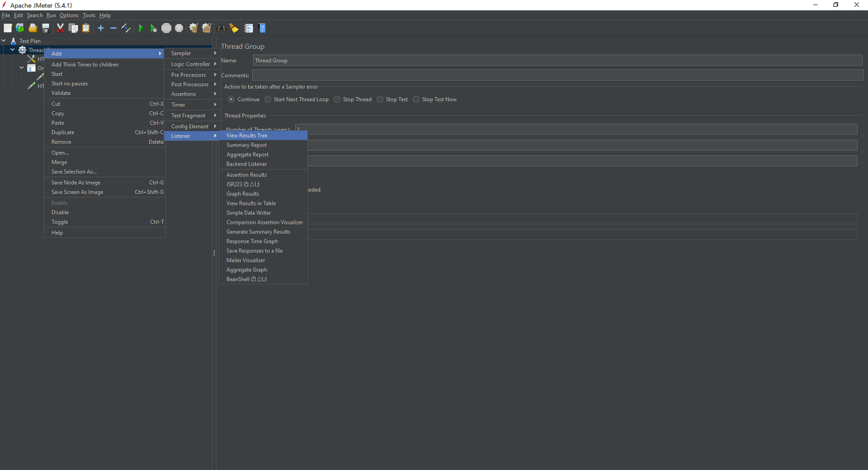Image resolution: width=868 pixels, height=470 pixels.
Task: Choose Aggregate Report listener
Action: (263, 155)
